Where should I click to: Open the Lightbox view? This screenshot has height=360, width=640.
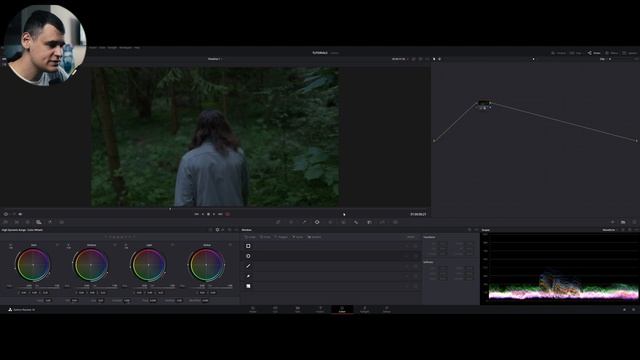pyautogui.click(x=631, y=53)
